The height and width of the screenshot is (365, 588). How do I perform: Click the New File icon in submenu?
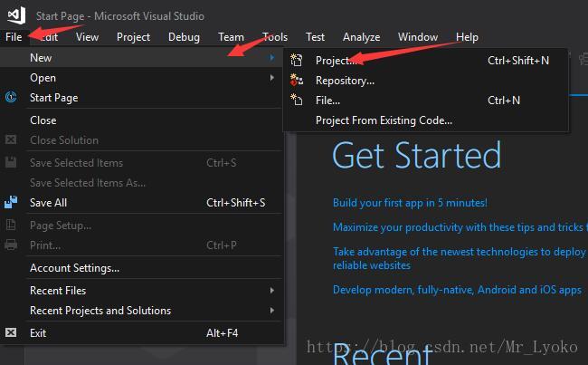tap(296, 100)
